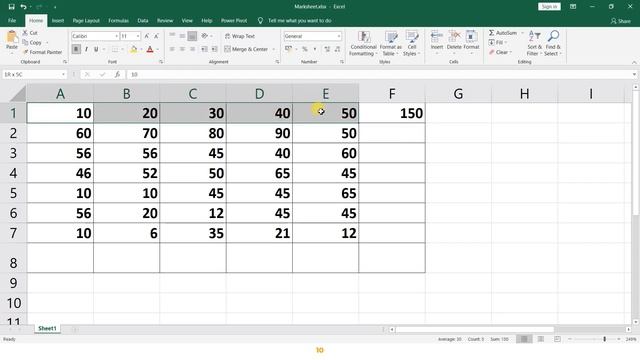Open Format as Table gallery

pyautogui.click(x=391, y=43)
